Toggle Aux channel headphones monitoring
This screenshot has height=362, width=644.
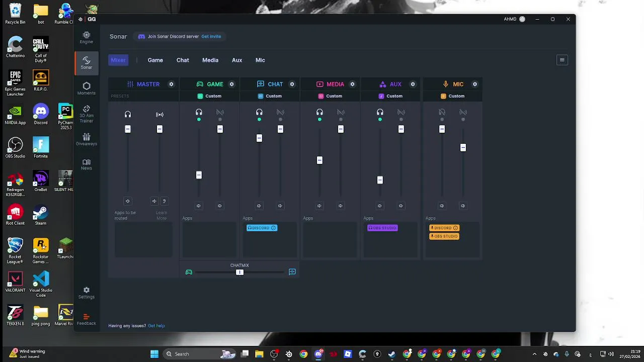(380, 113)
